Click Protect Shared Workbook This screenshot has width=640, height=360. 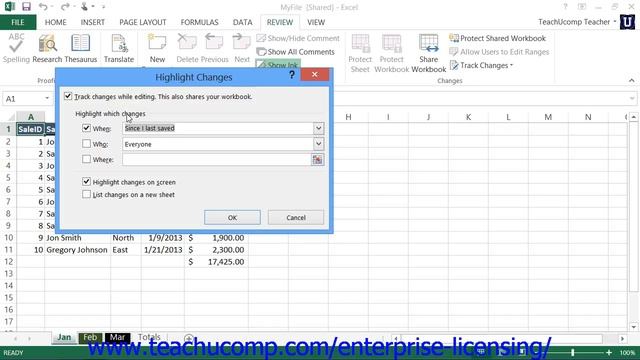click(x=498, y=38)
